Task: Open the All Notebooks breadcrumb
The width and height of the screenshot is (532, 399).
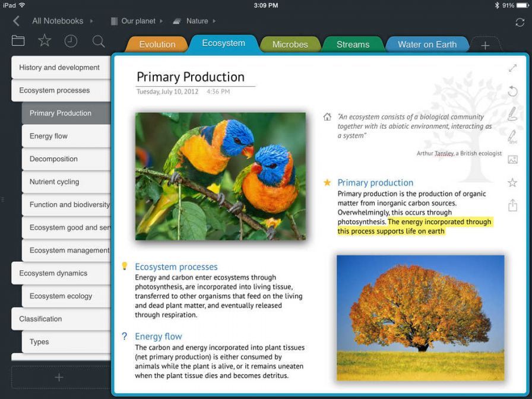Action: click(x=58, y=21)
